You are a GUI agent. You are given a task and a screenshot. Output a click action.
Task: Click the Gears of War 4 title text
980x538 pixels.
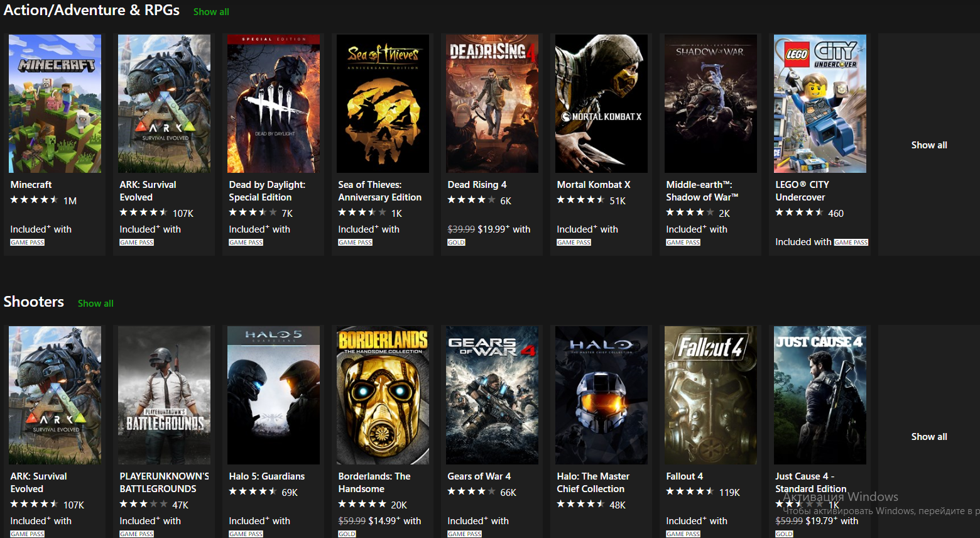479,476
